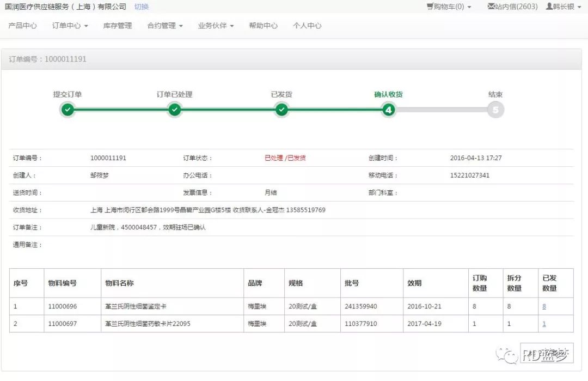Open shipped quantity link 8 for row 1
The width and height of the screenshot is (588, 381).
(x=544, y=306)
